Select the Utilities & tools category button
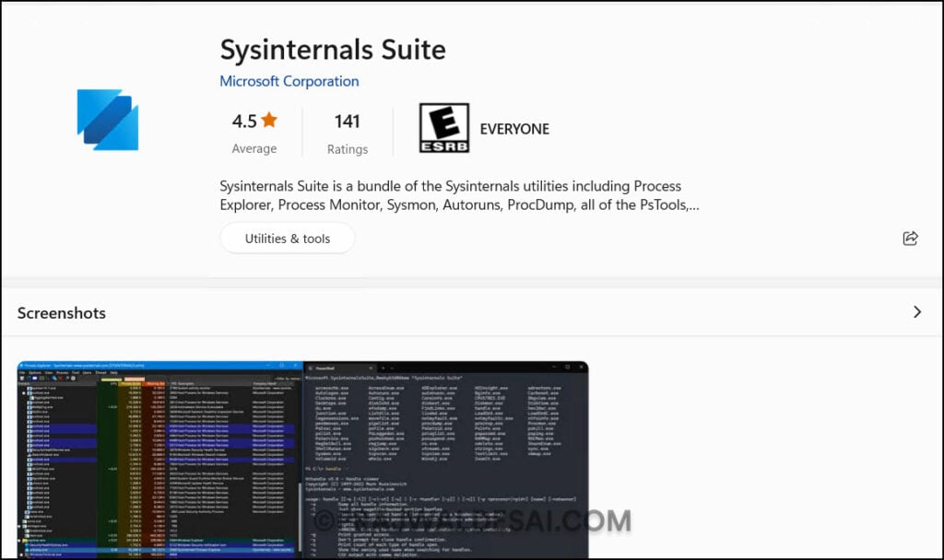The width and height of the screenshot is (944, 560). pyautogui.click(x=288, y=239)
